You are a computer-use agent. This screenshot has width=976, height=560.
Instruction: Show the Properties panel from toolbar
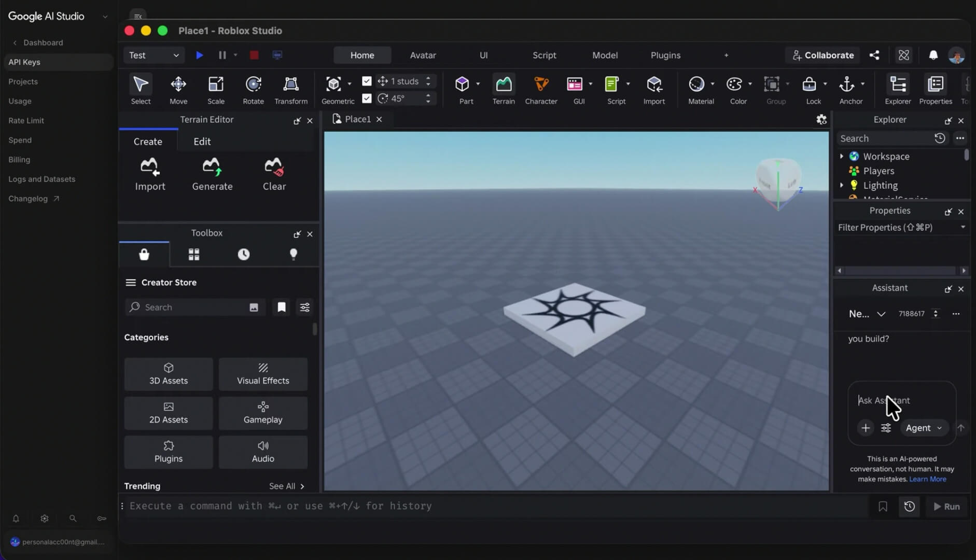pos(936,89)
